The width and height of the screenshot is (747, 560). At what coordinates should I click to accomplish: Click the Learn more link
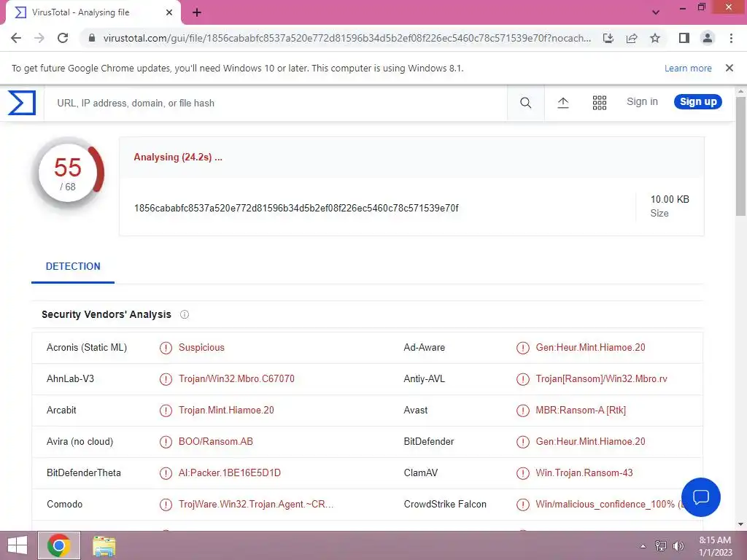point(688,68)
